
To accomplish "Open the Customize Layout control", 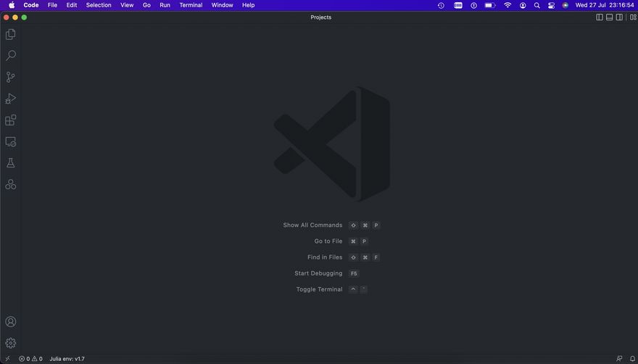I will 632,17.
